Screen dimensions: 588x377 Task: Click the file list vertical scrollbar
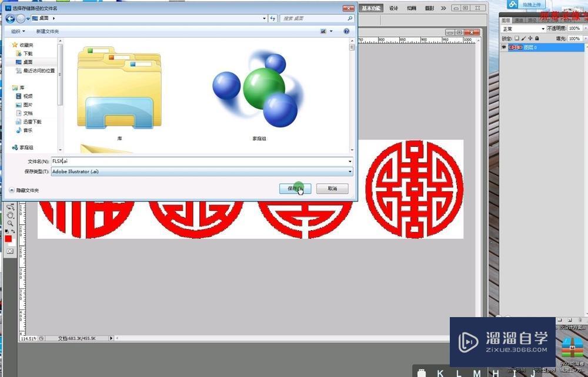pyautogui.click(x=352, y=95)
